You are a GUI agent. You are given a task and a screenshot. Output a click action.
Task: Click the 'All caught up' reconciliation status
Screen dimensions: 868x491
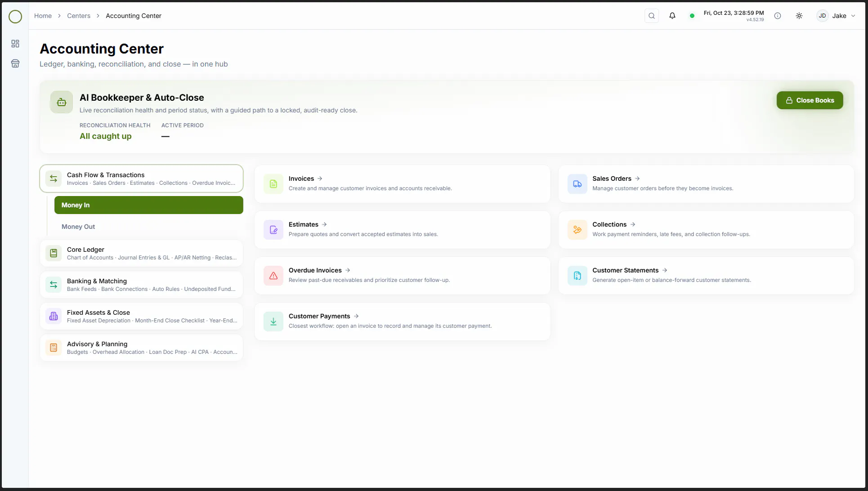click(106, 136)
